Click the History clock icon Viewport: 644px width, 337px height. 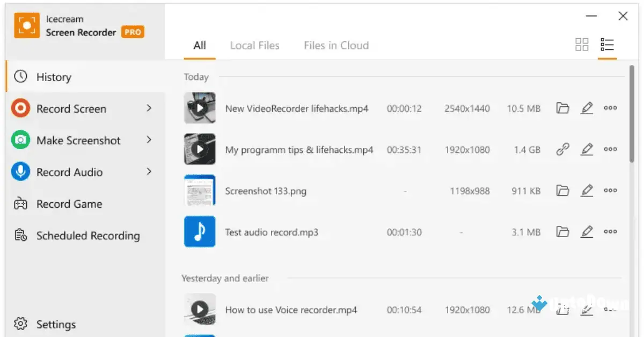[x=20, y=77]
